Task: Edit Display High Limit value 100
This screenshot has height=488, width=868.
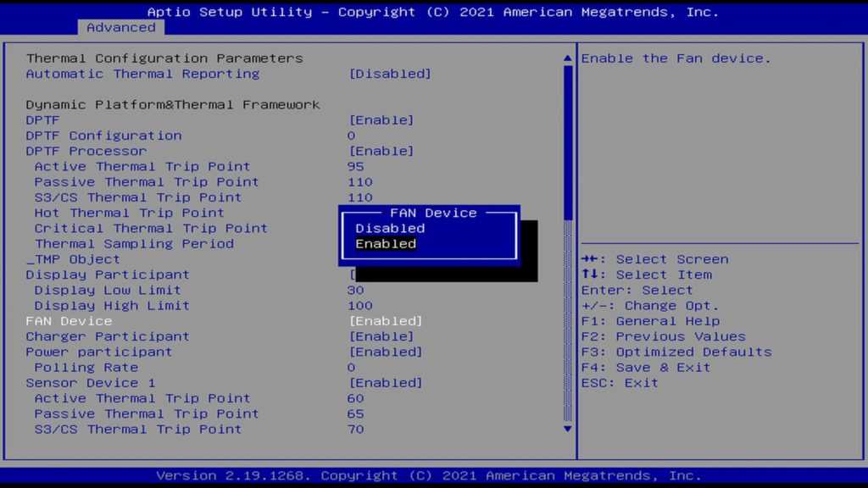Action: pyautogui.click(x=359, y=306)
